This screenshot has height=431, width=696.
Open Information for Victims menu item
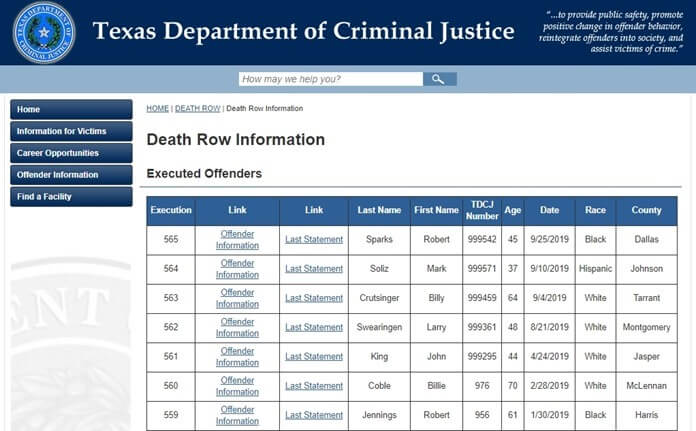coord(71,131)
